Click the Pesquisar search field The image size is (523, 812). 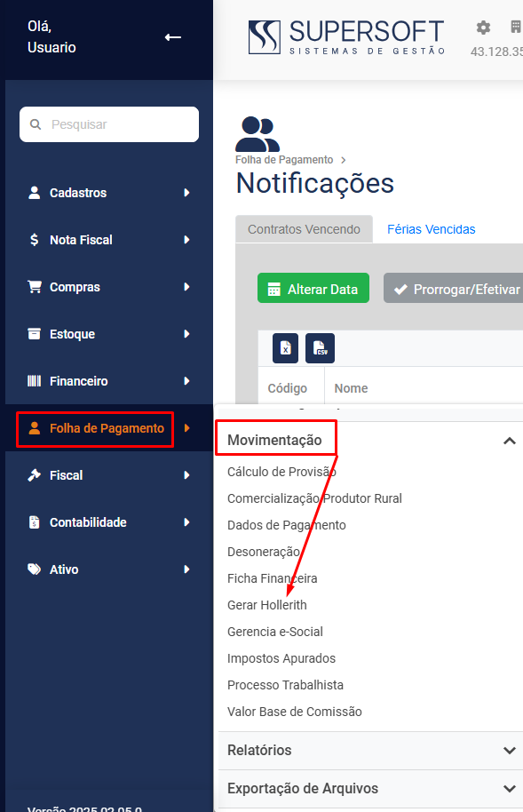pyautogui.click(x=109, y=124)
